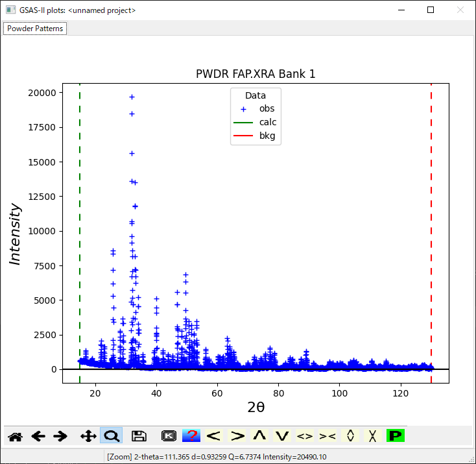The width and height of the screenshot is (476, 464).
Task: Click the key press 'K' icon
Action: 169,436
